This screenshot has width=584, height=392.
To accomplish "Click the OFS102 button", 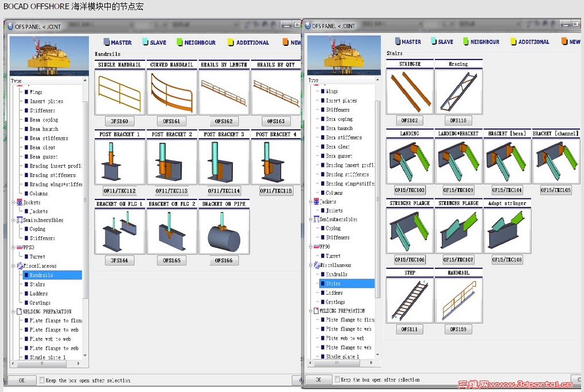I will (410, 120).
